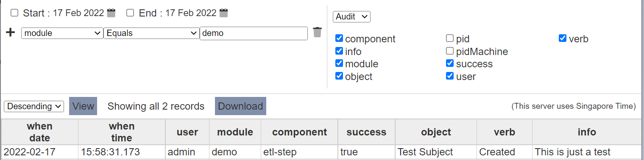Image resolution: width=644 pixels, height=160 pixels.
Task: Click the Download button
Action: coord(240,106)
